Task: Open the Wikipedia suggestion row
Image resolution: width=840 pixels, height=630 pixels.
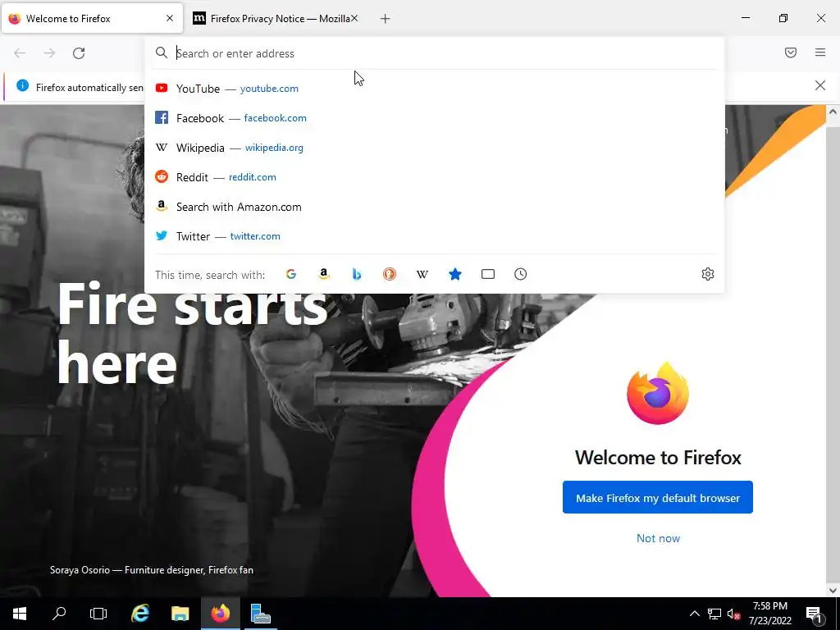Action: [x=434, y=148]
